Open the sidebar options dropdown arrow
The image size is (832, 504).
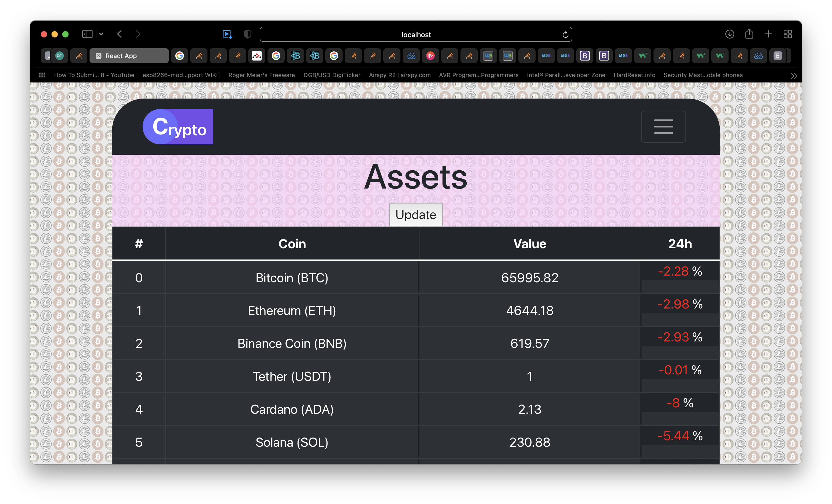(x=101, y=34)
